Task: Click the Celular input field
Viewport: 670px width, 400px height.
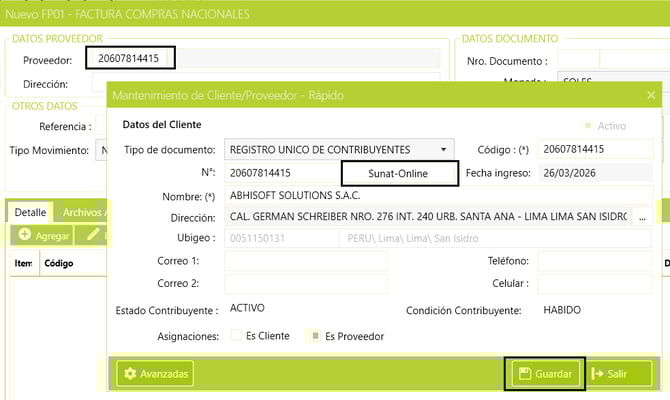Action: (594, 284)
